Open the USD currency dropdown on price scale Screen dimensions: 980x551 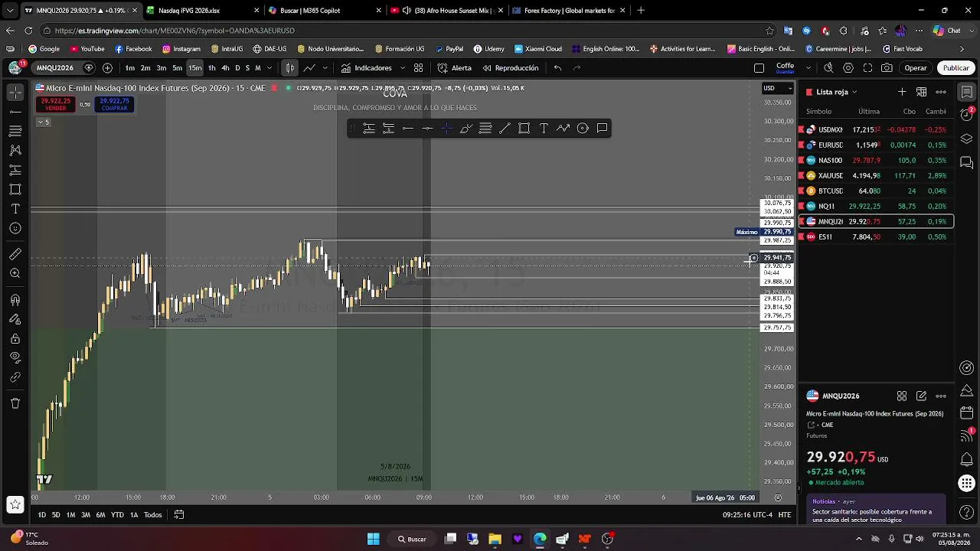(x=777, y=88)
